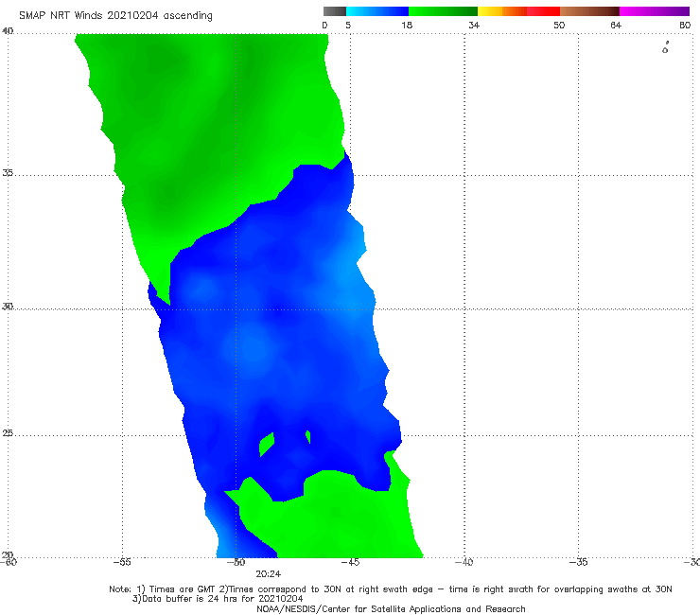Viewport: 700px width, 615px height.
Task: Click the swath time stamp '20:24'
Action: click(269, 574)
